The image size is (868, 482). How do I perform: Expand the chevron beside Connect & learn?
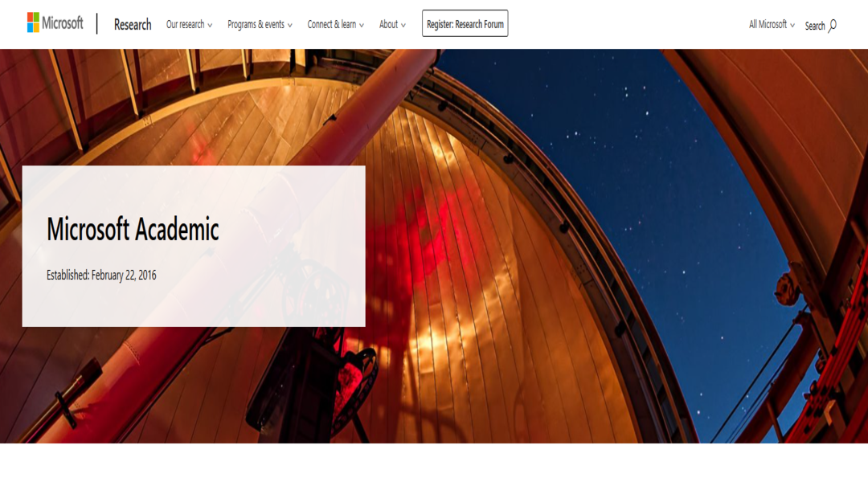pos(362,26)
